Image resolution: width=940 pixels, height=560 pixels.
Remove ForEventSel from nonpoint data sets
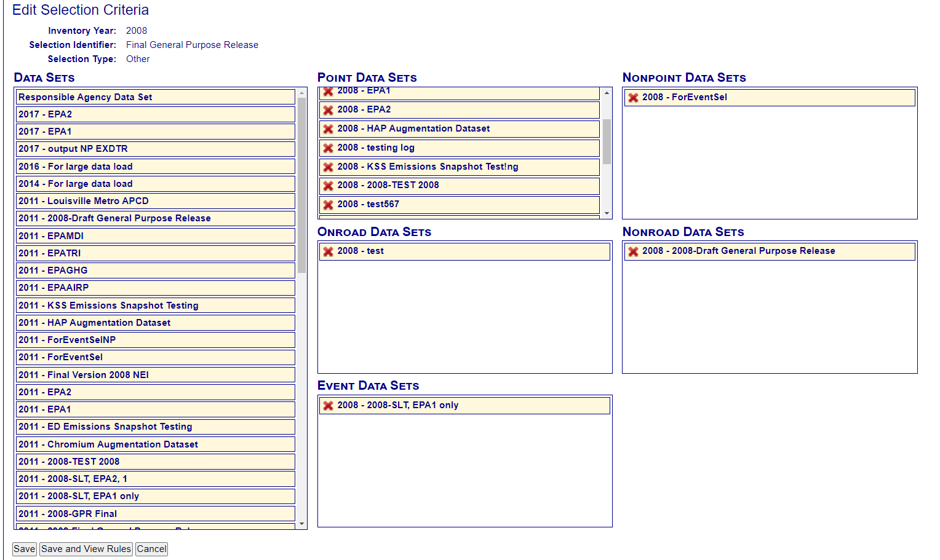click(x=634, y=98)
